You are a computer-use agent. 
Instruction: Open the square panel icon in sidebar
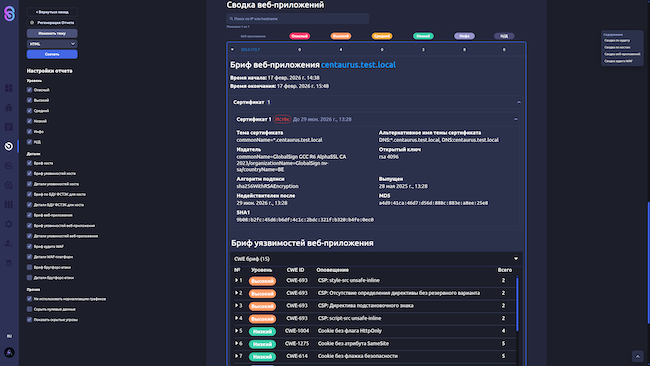coord(9,127)
